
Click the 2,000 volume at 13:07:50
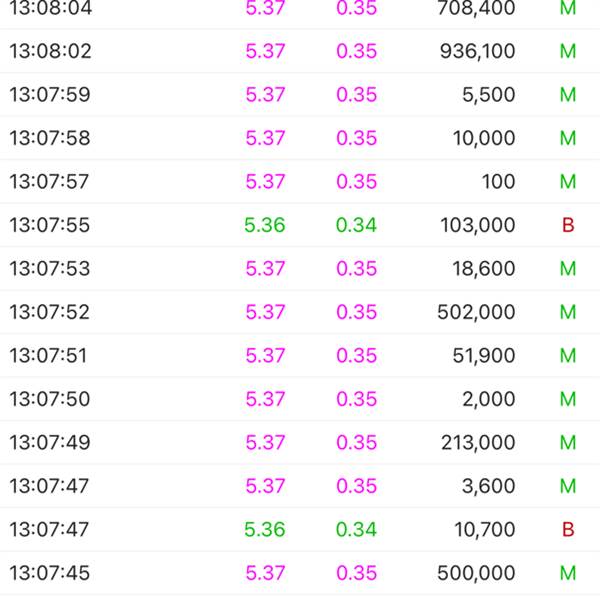pyautogui.click(x=488, y=399)
